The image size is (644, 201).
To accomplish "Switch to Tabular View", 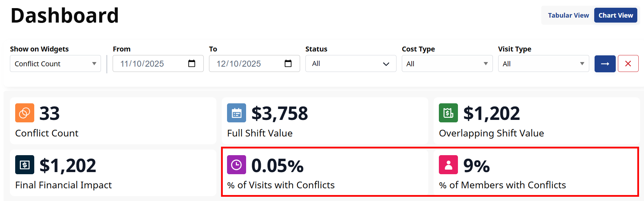I will [x=568, y=16].
